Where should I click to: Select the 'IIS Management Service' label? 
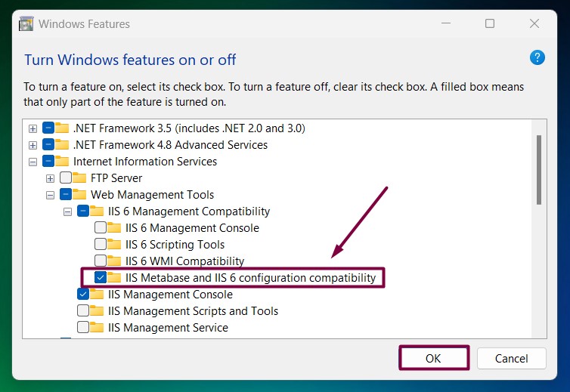pyautogui.click(x=168, y=328)
